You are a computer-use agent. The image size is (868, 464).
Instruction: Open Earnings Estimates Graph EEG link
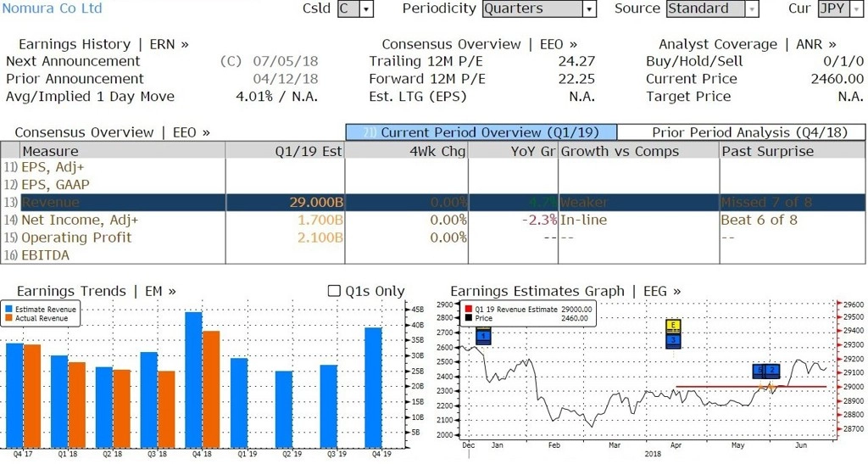pos(565,291)
